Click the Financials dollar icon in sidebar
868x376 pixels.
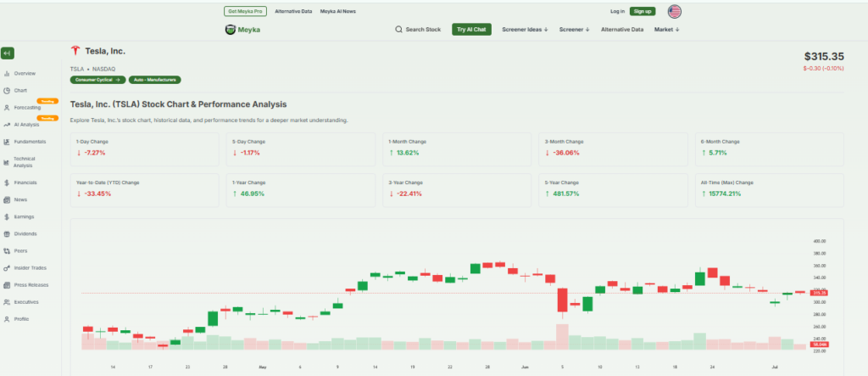tap(7, 182)
